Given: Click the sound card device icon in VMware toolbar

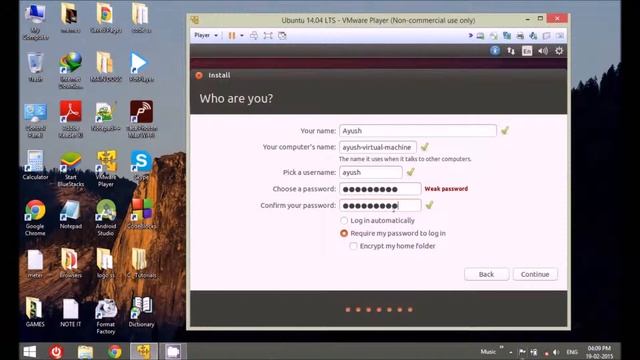Looking at the screenshot, I should click(x=533, y=36).
